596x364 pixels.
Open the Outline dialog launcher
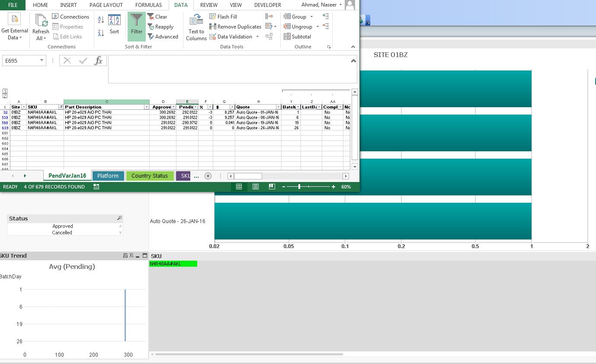pos(329,47)
